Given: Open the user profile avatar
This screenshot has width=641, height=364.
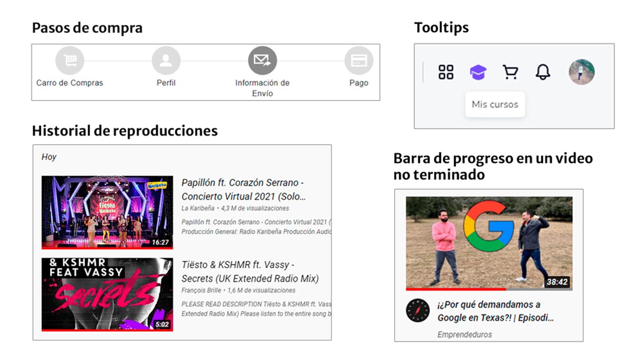Looking at the screenshot, I should 582,72.
